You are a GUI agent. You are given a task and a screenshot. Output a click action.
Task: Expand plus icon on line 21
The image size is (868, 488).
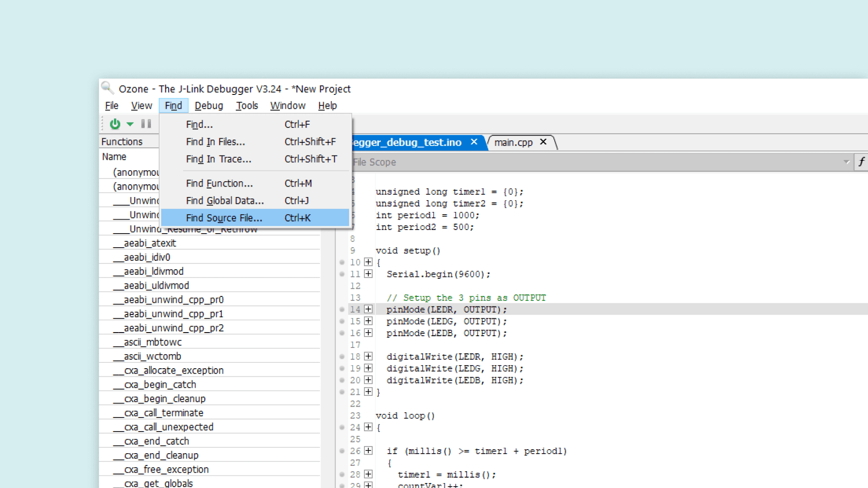368,392
